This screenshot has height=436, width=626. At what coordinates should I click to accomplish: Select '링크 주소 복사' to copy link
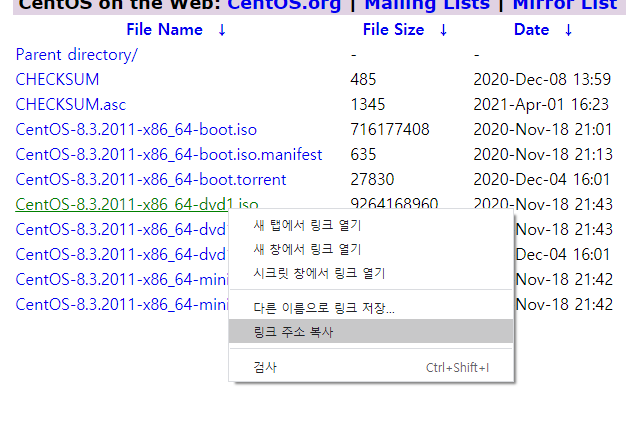371,331
